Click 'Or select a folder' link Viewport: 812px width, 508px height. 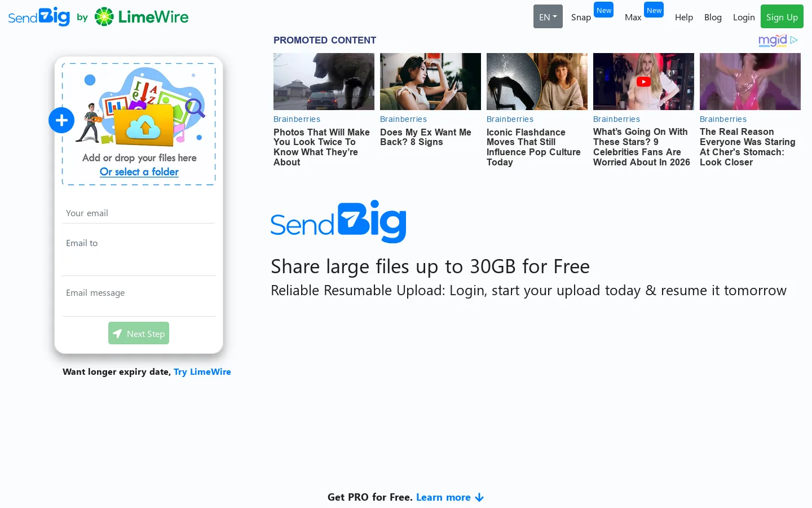pyautogui.click(x=139, y=172)
